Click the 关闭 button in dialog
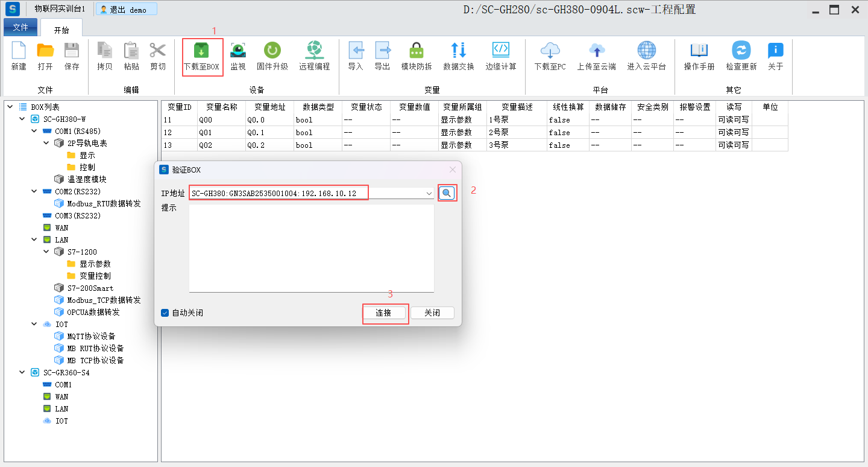Screen dimensions: 868x467 coord(432,313)
